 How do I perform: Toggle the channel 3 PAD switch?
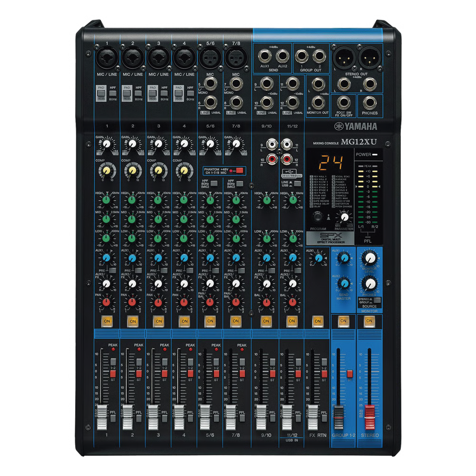[x=153, y=94]
